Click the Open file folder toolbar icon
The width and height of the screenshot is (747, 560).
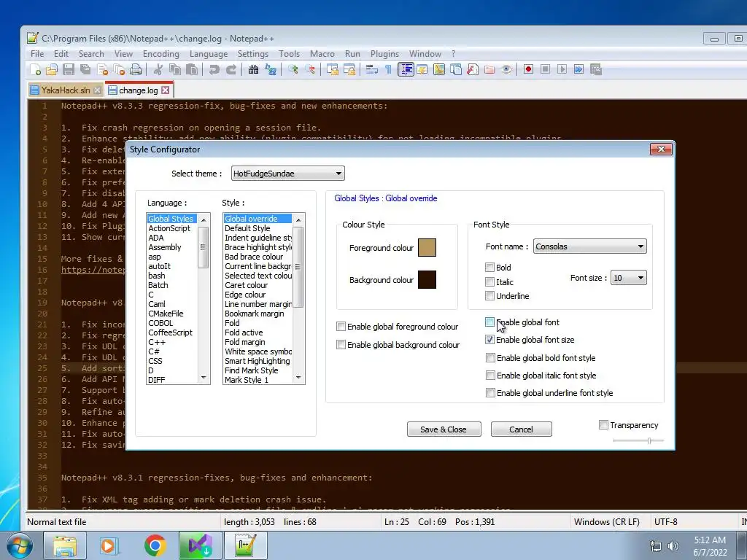point(52,69)
